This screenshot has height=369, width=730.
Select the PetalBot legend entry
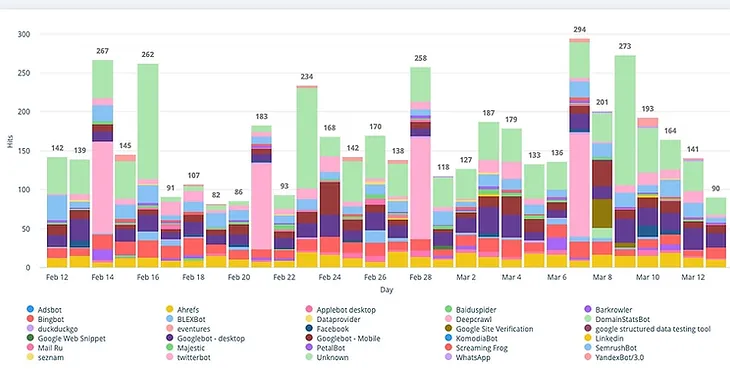(325, 348)
